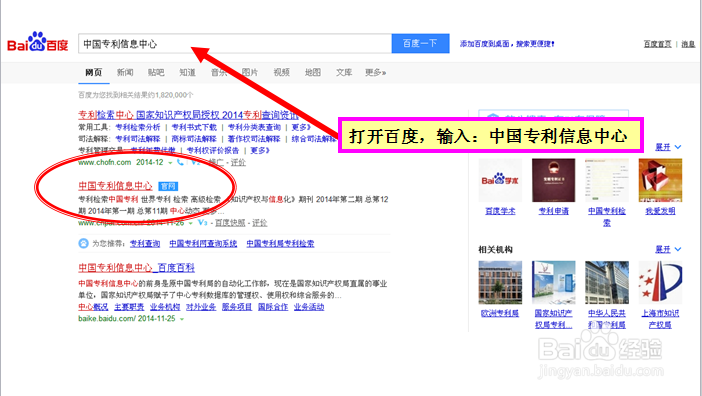The height and width of the screenshot is (396, 702).
Task: Click the 中心概况 sublink
Action: (x=93, y=307)
